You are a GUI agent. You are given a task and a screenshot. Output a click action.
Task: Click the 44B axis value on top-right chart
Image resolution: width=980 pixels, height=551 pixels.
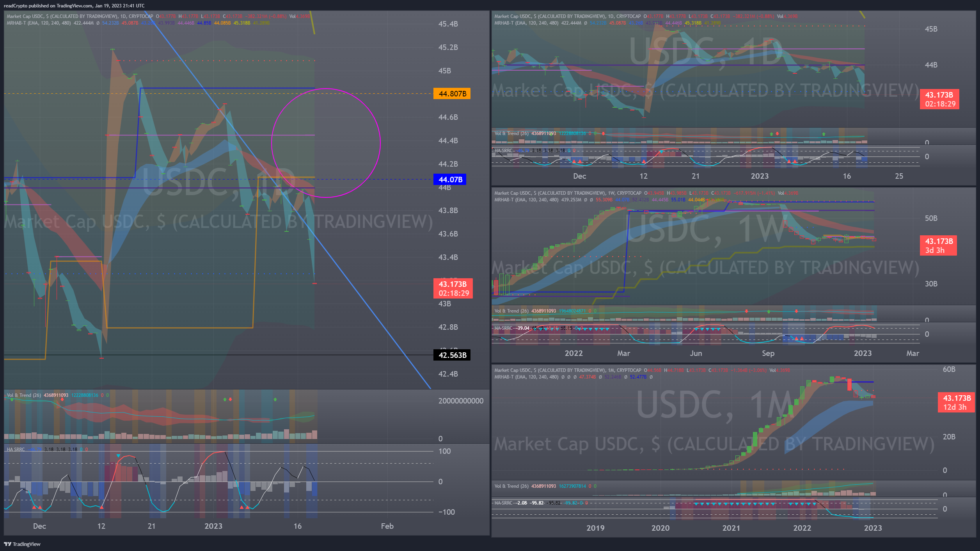point(931,65)
